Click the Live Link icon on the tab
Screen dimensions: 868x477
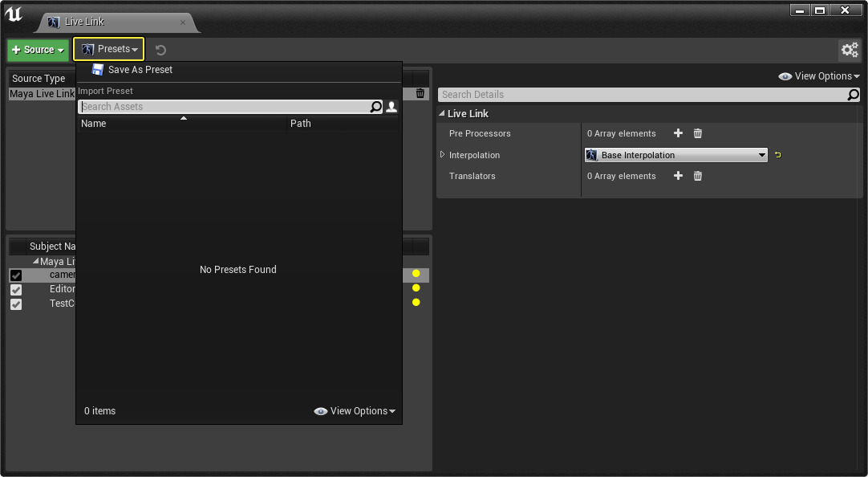[x=54, y=22]
